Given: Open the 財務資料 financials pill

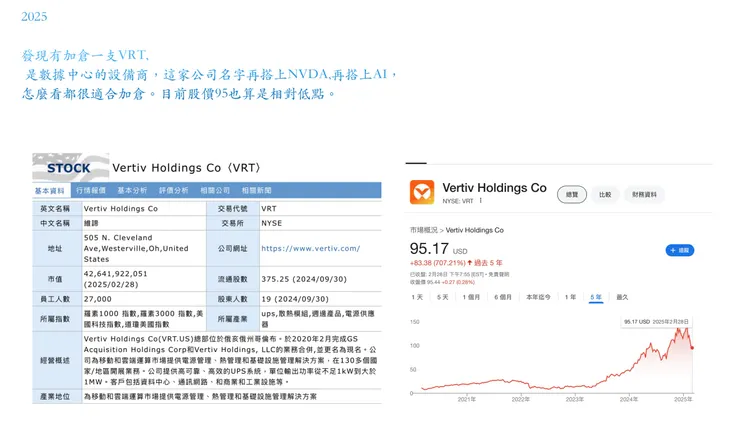Looking at the screenshot, I should [x=644, y=194].
